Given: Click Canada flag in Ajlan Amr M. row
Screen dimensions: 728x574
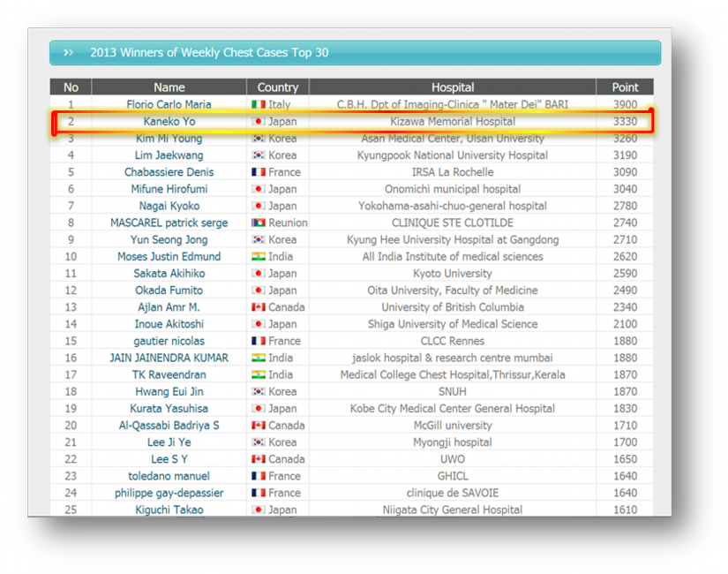Looking at the screenshot, I should 259,307.
